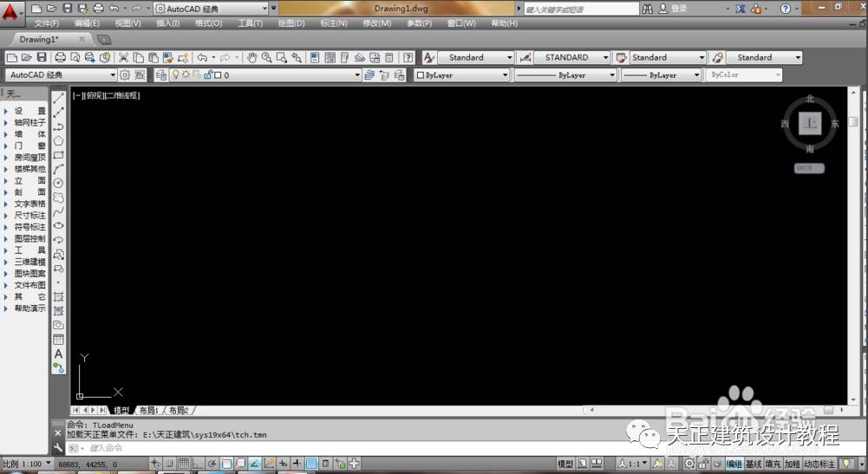The height and width of the screenshot is (474, 868).
Task: Open the dimension style STANDARD dropdown
Action: (x=571, y=57)
